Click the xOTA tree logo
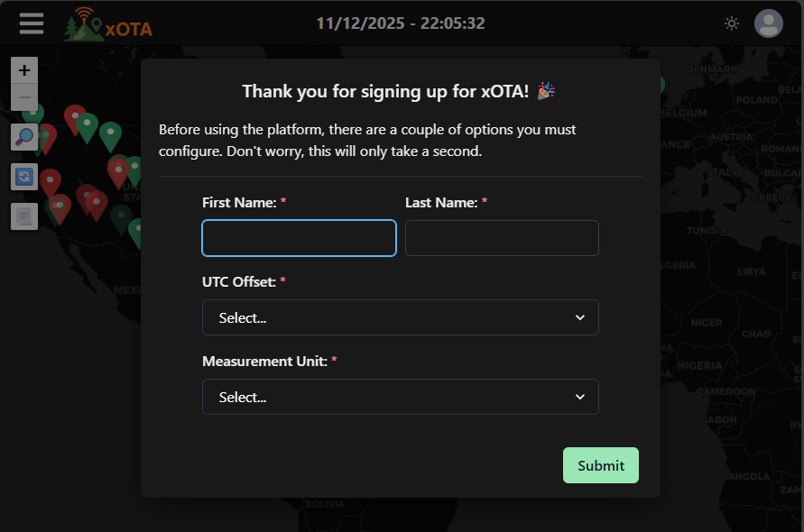This screenshot has height=532, width=804. pyautogui.click(x=83, y=23)
